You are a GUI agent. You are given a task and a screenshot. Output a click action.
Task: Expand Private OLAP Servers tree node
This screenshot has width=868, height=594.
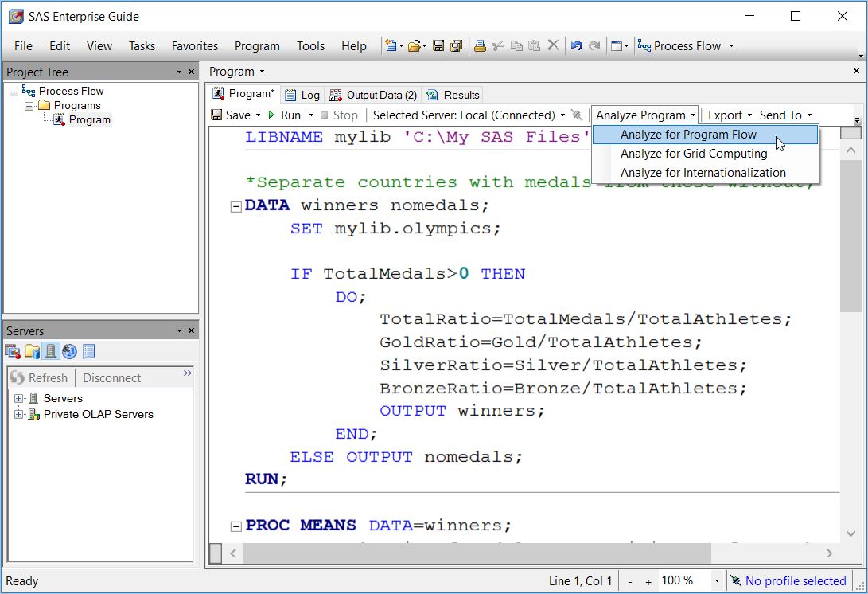tap(18, 414)
